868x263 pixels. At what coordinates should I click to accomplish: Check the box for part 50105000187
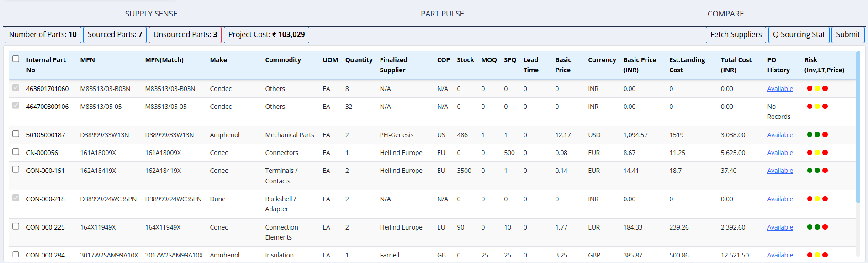[16, 134]
